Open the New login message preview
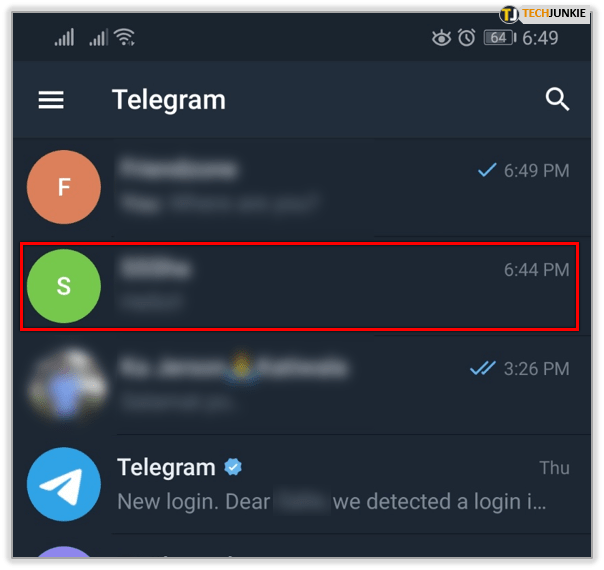 (331, 502)
